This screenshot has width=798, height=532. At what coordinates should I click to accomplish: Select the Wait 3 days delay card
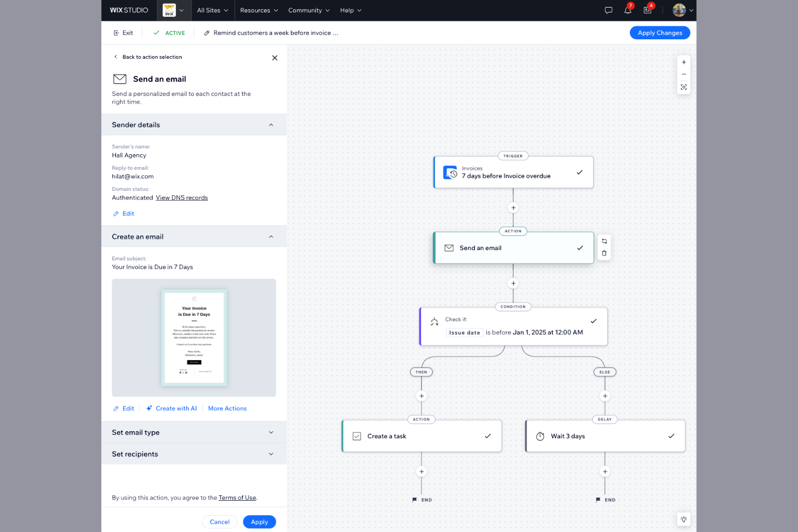[x=605, y=436]
